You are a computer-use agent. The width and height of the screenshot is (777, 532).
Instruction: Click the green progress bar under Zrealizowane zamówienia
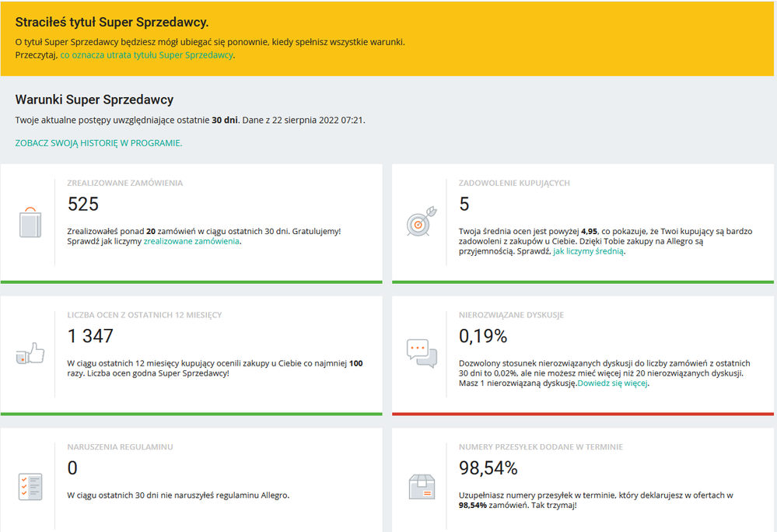point(191,282)
